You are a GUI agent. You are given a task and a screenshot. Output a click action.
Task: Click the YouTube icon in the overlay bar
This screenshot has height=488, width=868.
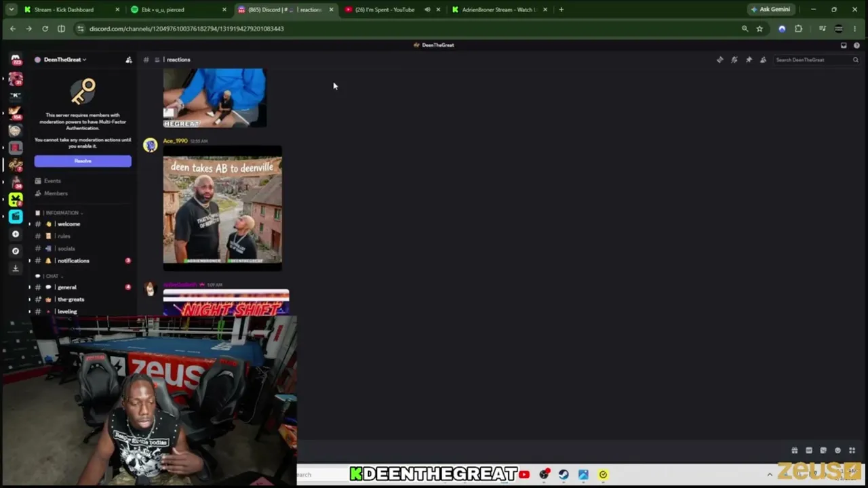point(524,474)
